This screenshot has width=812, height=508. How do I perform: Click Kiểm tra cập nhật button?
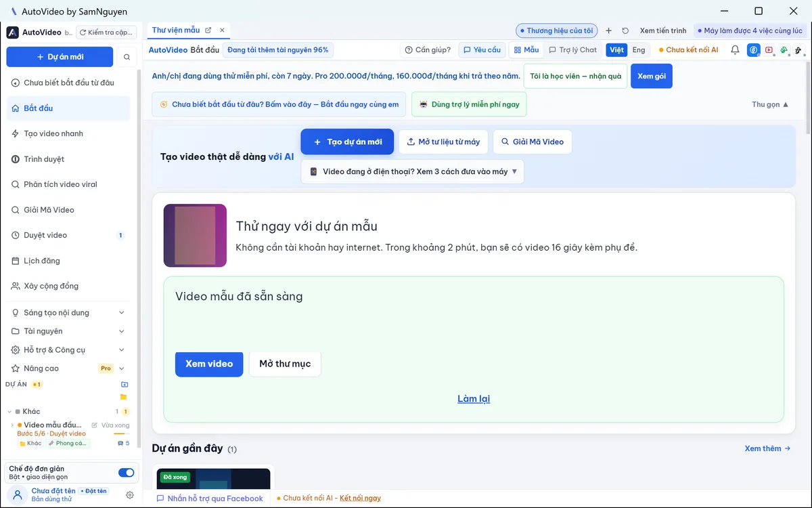click(106, 32)
